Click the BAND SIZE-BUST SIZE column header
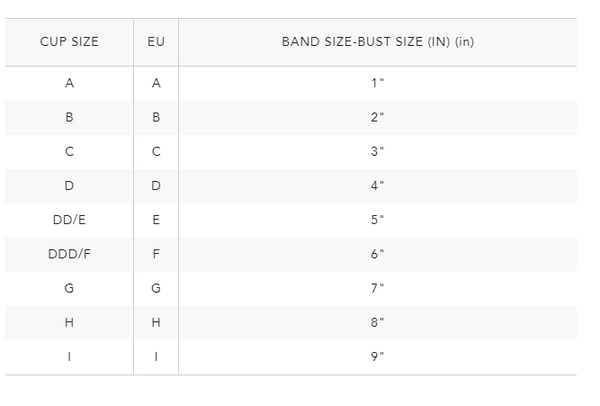Image resolution: width=600 pixels, height=406 pixels. click(377, 42)
